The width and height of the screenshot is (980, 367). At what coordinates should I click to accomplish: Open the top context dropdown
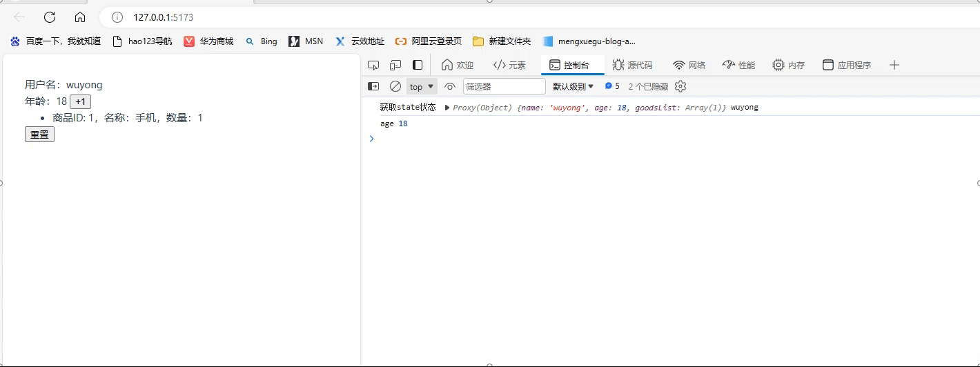pos(422,86)
